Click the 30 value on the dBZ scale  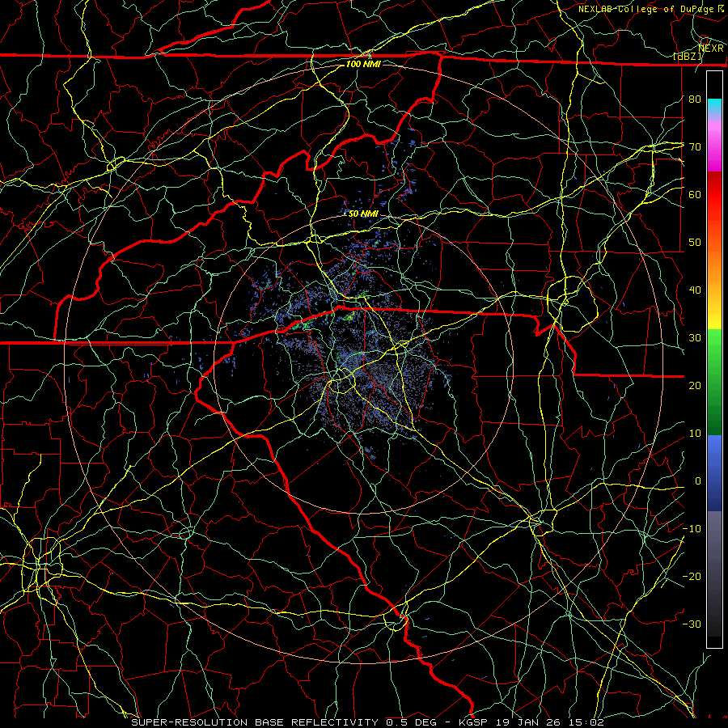click(695, 338)
